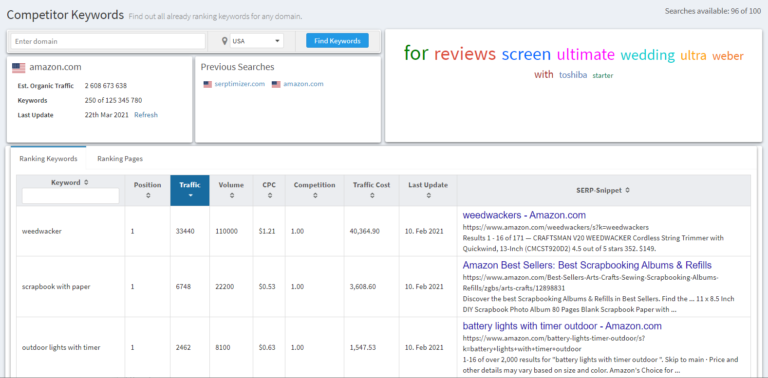Click the Find Keywords button
Screen dimensions: 768x378
tap(337, 41)
